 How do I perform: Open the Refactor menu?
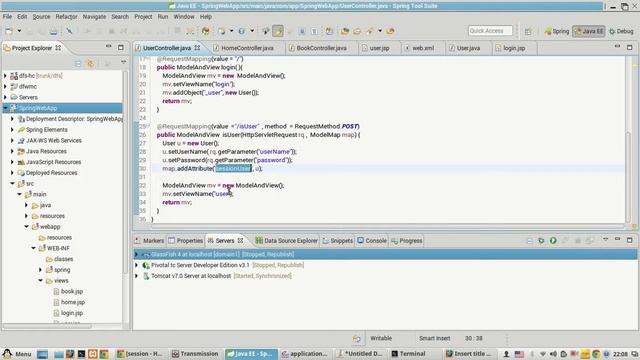(x=67, y=17)
